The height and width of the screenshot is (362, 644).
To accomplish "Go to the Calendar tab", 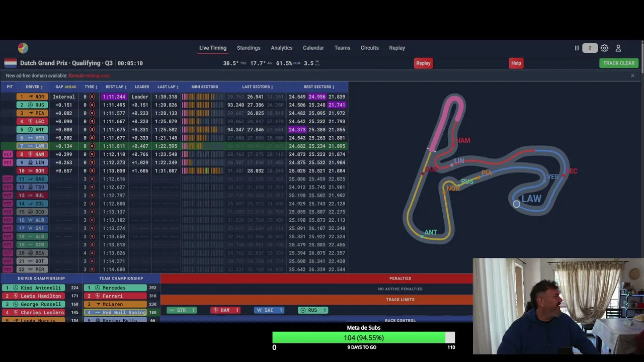I will 313,48.
